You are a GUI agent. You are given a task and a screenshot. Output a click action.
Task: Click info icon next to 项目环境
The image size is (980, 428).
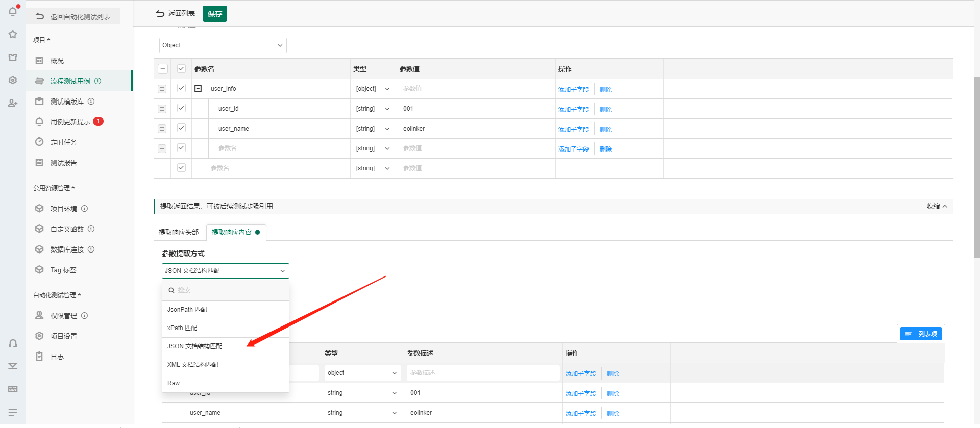85,209
